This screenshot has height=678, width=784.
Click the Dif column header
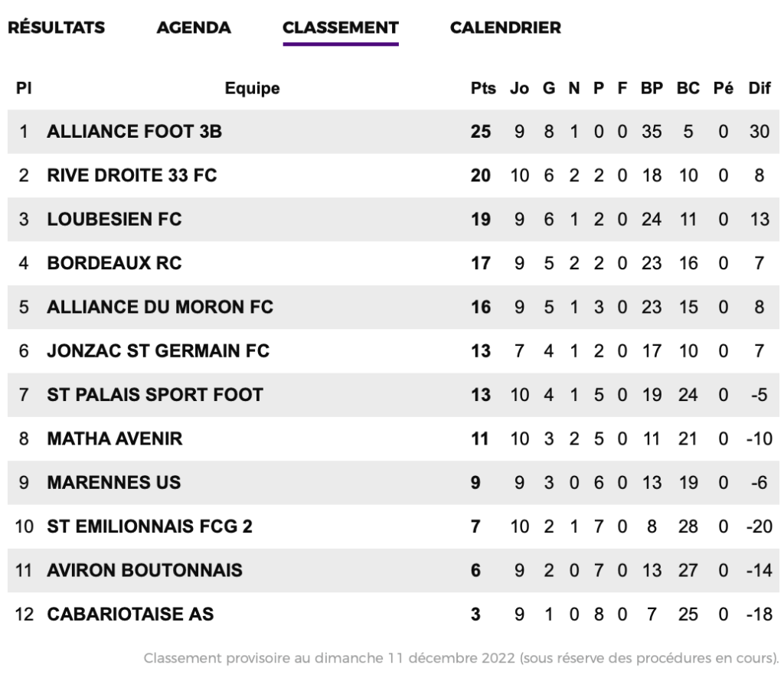tap(759, 89)
